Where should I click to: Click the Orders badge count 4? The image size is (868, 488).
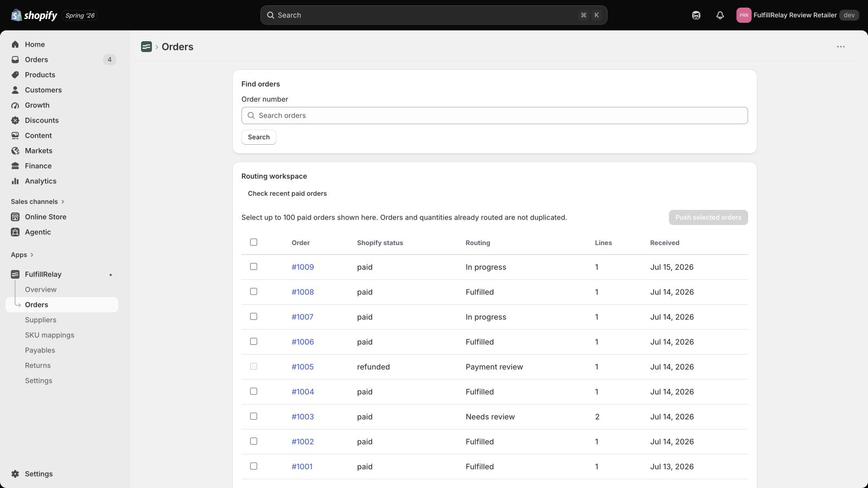110,60
